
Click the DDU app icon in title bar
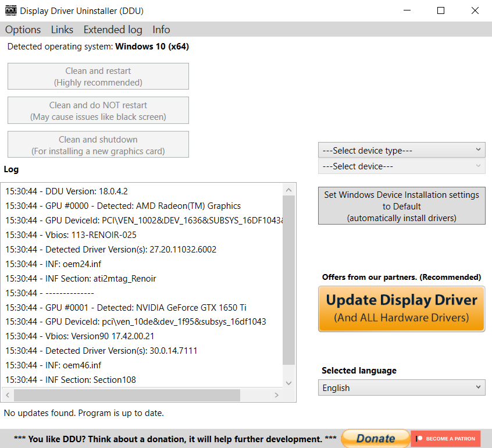pos(10,10)
